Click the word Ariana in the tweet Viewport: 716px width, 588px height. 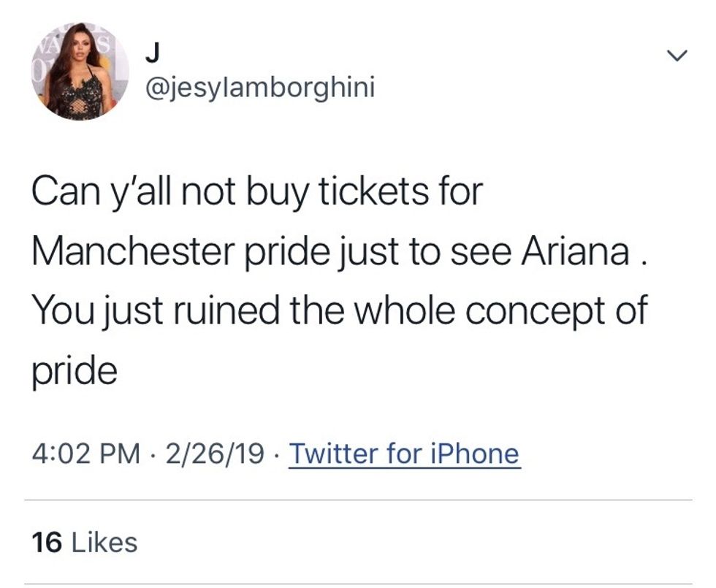point(574,251)
